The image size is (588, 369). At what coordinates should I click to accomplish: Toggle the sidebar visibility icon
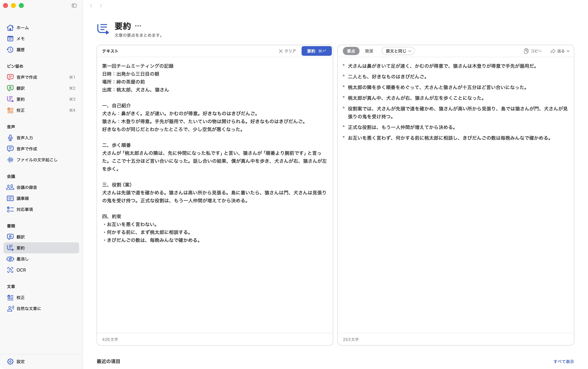click(74, 6)
